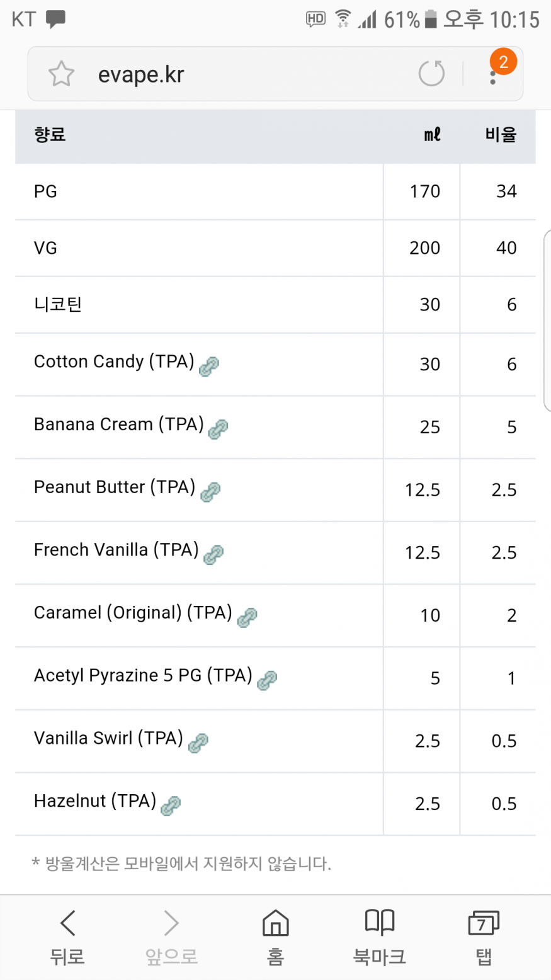Show open tabs with the 탭 button
The width and height of the screenshot is (551, 980).
(x=483, y=937)
